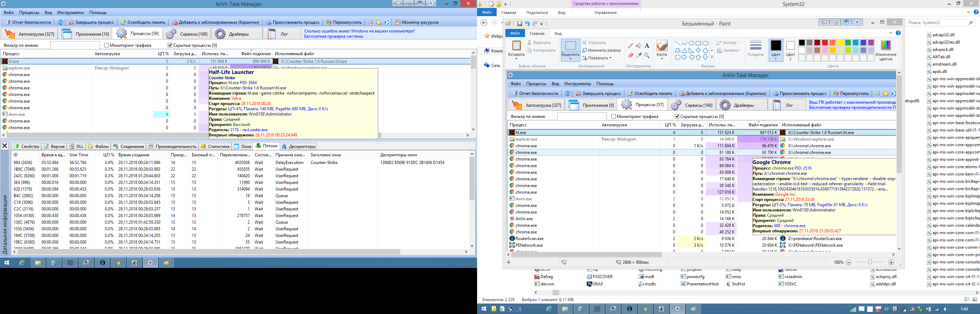The height and width of the screenshot is (314, 980).
Task: Uncheck Скрытые процессы [0] under Процессы [59] tab
Action: coord(170,45)
